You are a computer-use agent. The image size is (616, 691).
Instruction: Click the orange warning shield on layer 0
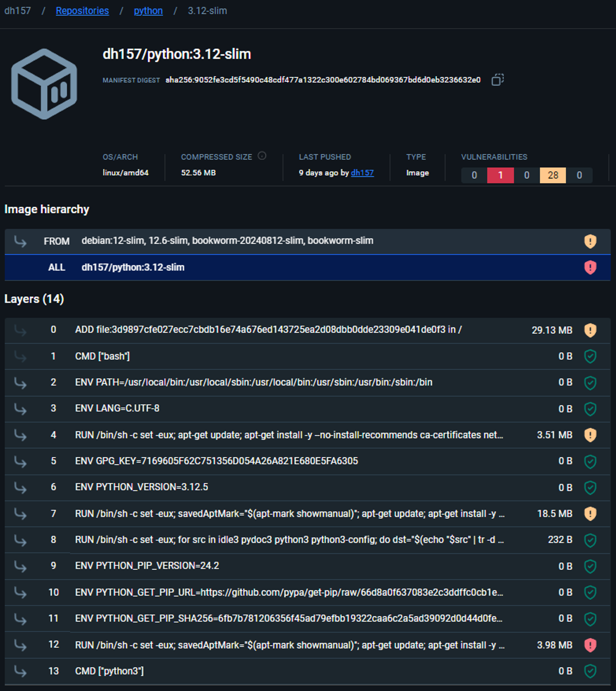pos(590,330)
